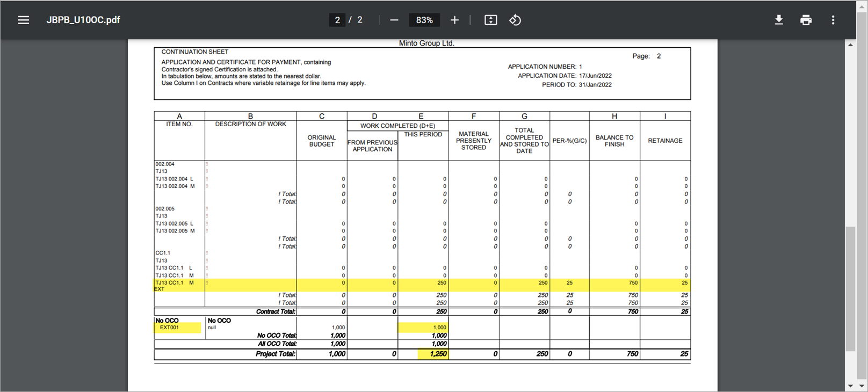The height and width of the screenshot is (392, 868).
Task: Click the scrollbar up arrow
Action: pyautogui.click(x=850, y=45)
